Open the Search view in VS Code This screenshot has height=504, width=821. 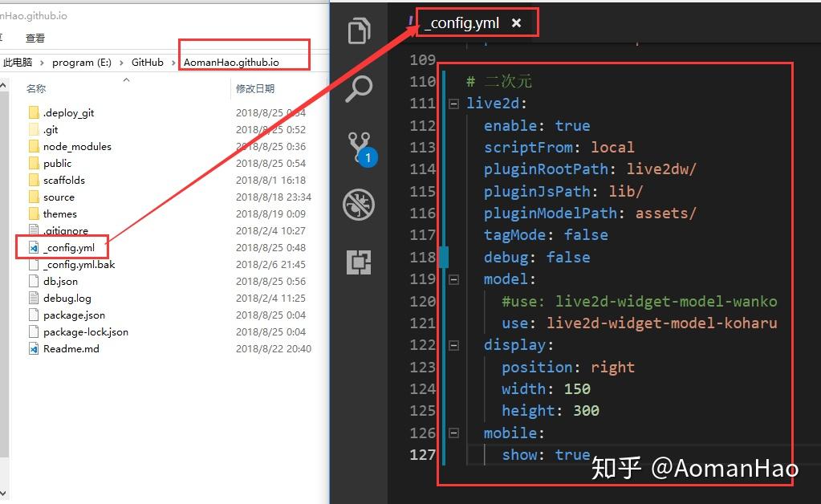point(358,90)
